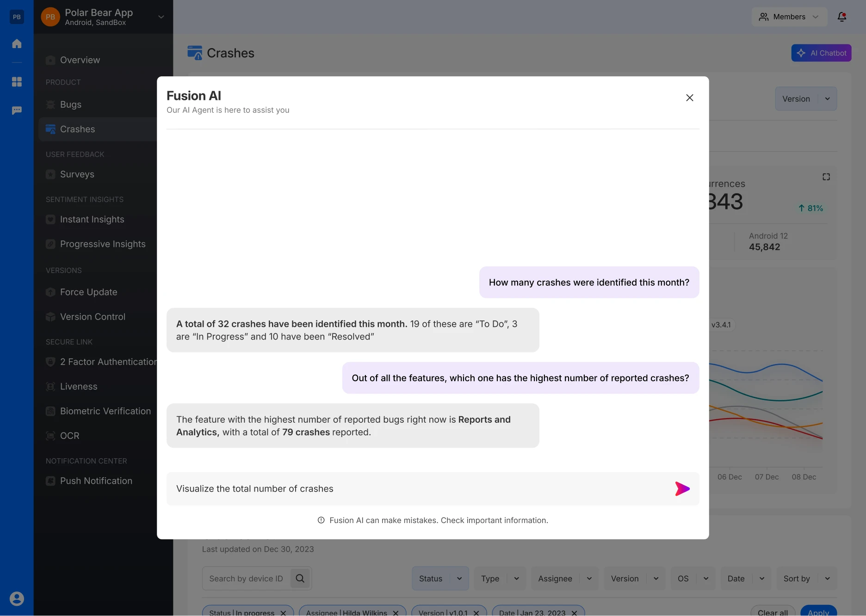Close the Fusion AI dialog
This screenshot has height=616, width=866.
689,98
